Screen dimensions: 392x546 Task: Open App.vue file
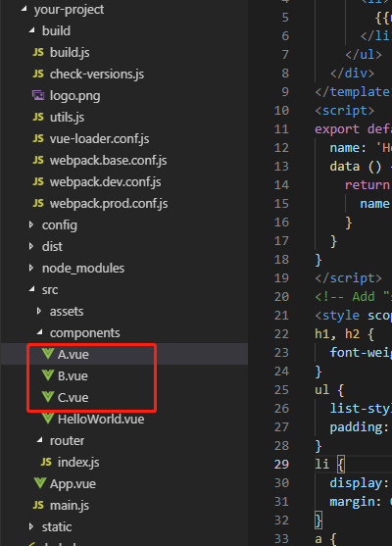73,484
